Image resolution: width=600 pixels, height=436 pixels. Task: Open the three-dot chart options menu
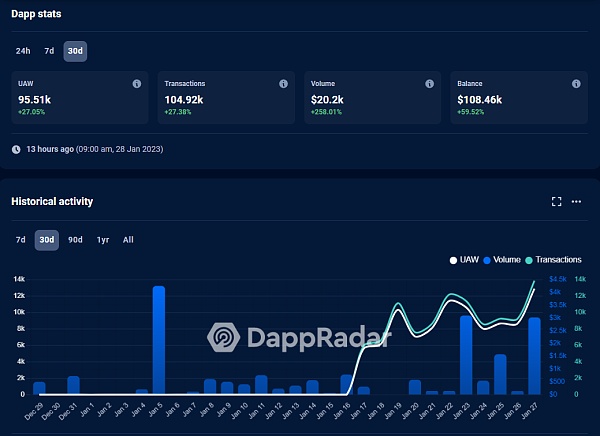coord(577,201)
